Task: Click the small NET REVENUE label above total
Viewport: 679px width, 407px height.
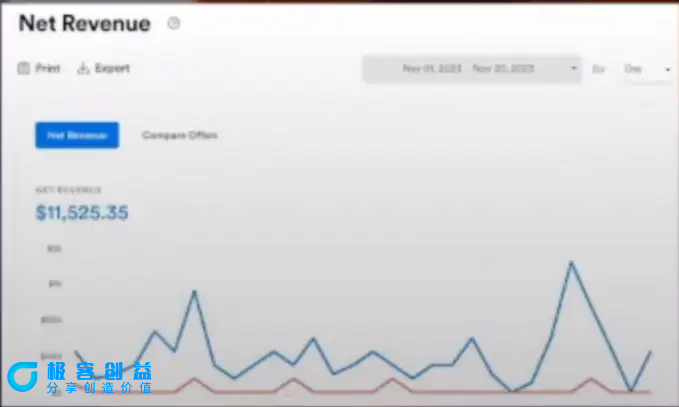Action: pos(69,190)
